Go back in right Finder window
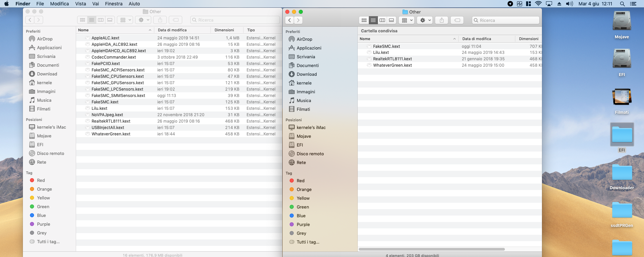The image size is (644, 257). 290,20
